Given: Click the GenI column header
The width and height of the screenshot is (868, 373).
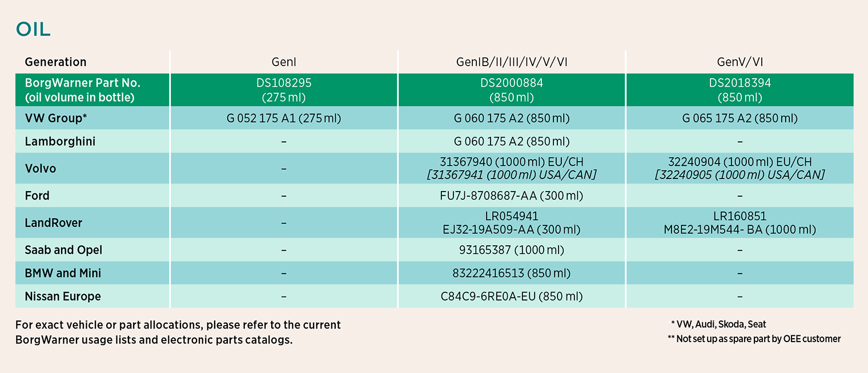Looking at the screenshot, I should 284,62.
